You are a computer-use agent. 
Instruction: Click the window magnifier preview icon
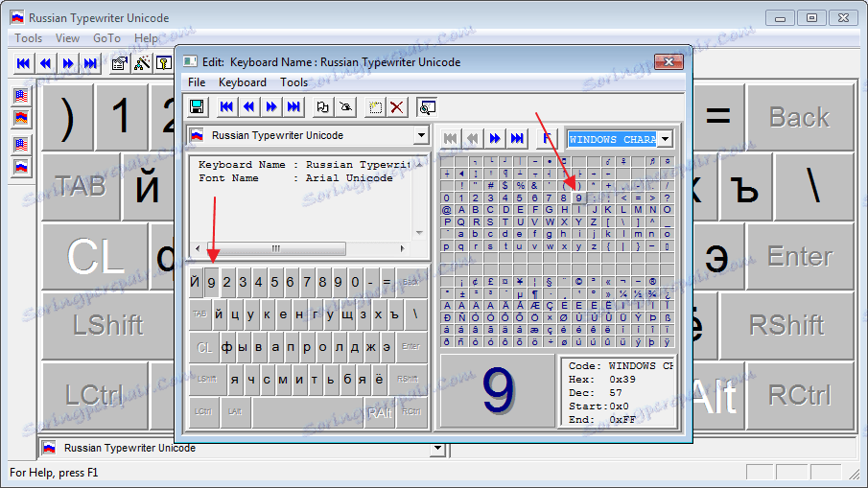pyautogui.click(x=427, y=106)
